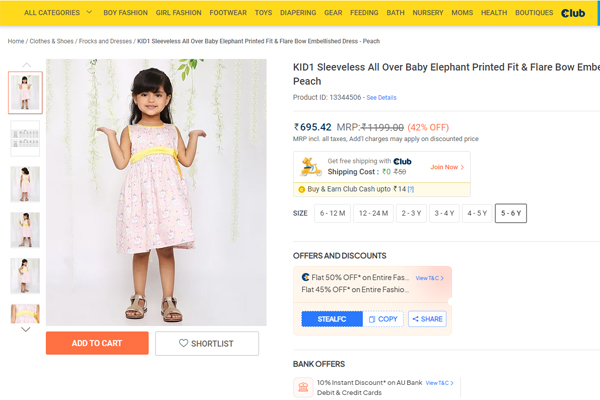Screen dimensions: 600x400
Task: Select size 2 - 3 Y
Action: (x=411, y=213)
